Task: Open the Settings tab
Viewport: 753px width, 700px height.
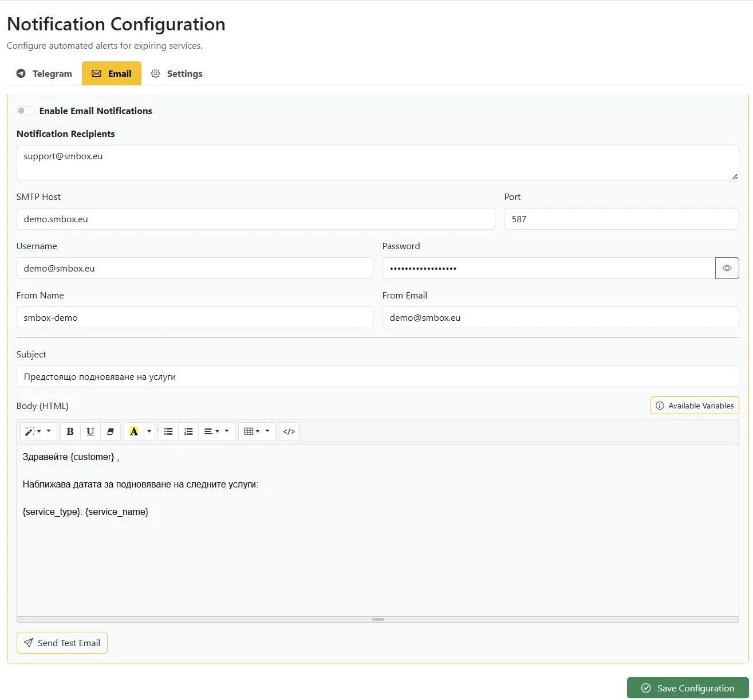Action: pyautogui.click(x=176, y=73)
